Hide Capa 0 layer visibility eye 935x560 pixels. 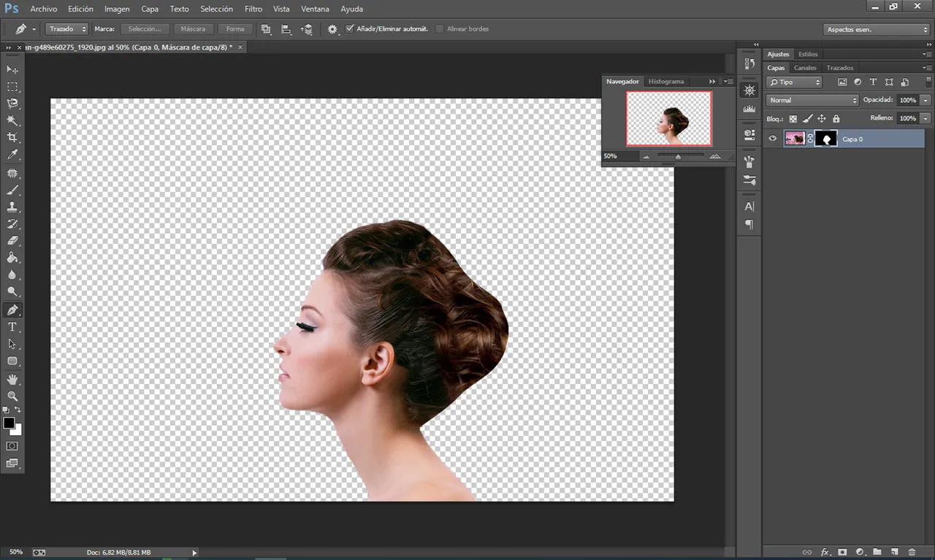(773, 138)
